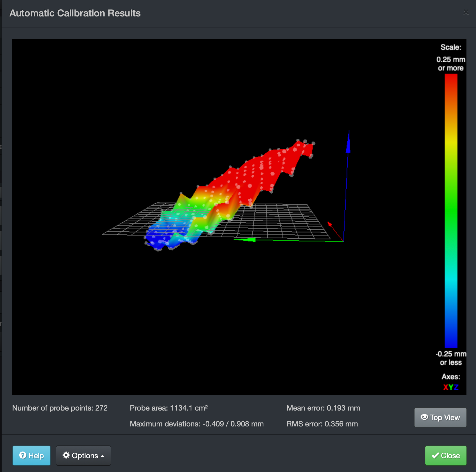Switch to Top View of height map
This screenshot has height=472, width=476.
(x=440, y=417)
